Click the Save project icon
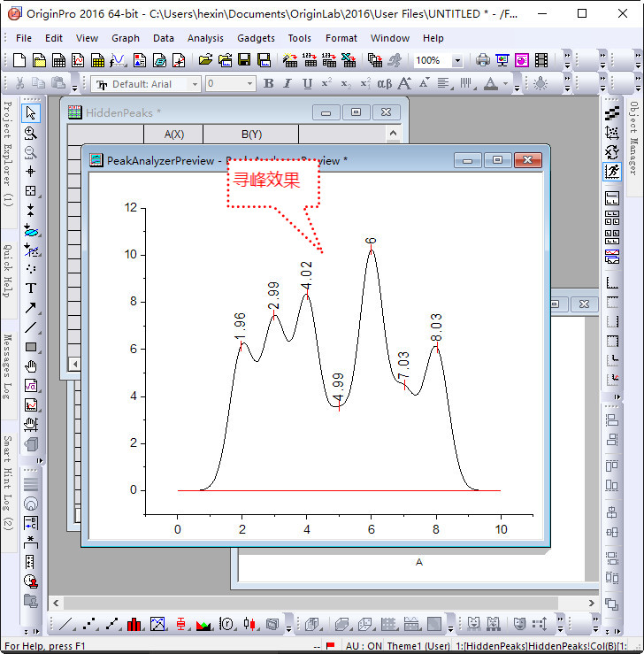This screenshot has width=644, height=654. 243,60
